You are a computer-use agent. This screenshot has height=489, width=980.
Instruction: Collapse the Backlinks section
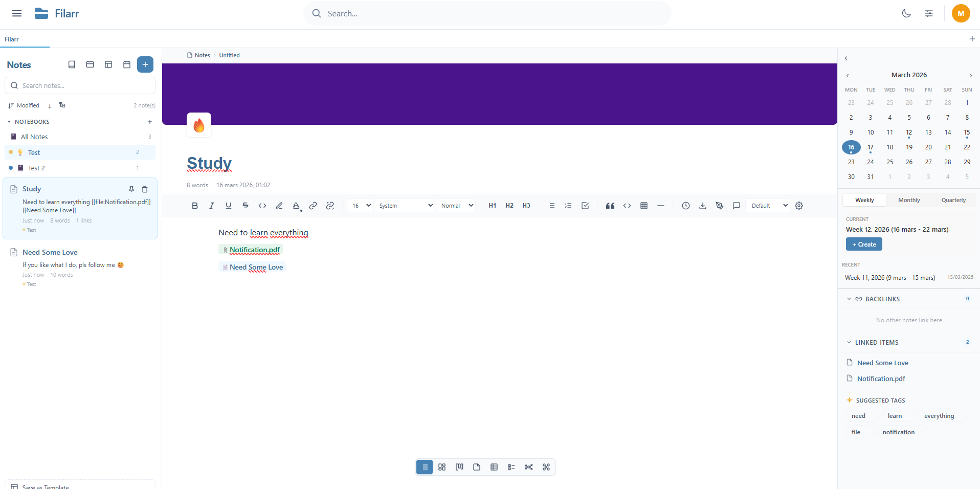coord(849,299)
